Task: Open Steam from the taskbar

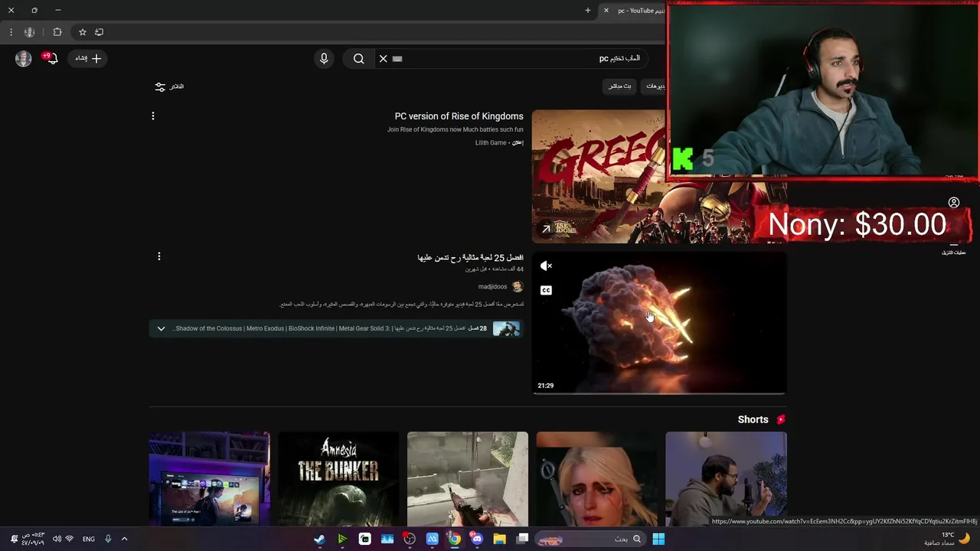Action: [x=319, y=539]
